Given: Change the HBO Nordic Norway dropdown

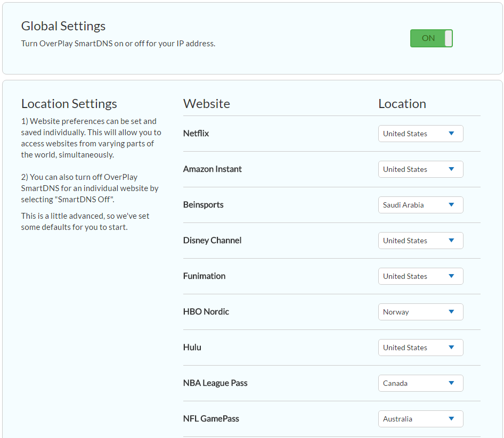Looking at the screenshot, I should pyautogui.click(x=420, y=311).
